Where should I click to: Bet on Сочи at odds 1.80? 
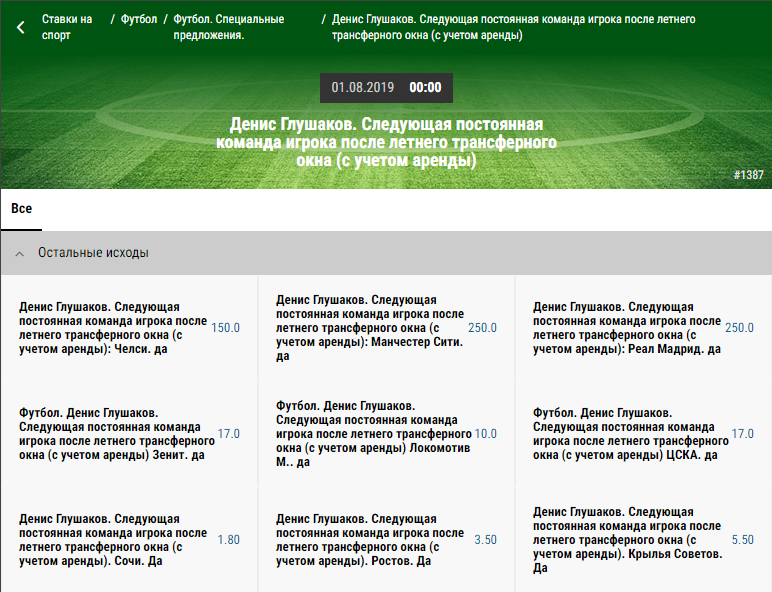click(x=228, y=540)
